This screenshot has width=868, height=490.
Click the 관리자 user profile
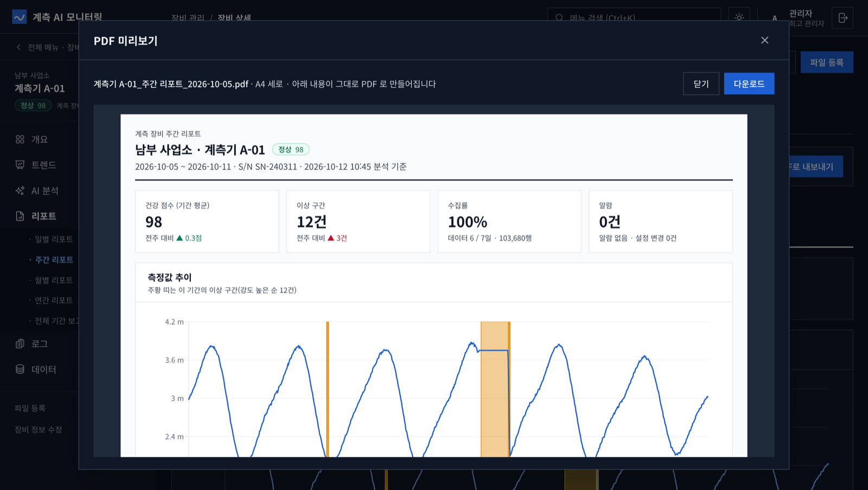799,18
